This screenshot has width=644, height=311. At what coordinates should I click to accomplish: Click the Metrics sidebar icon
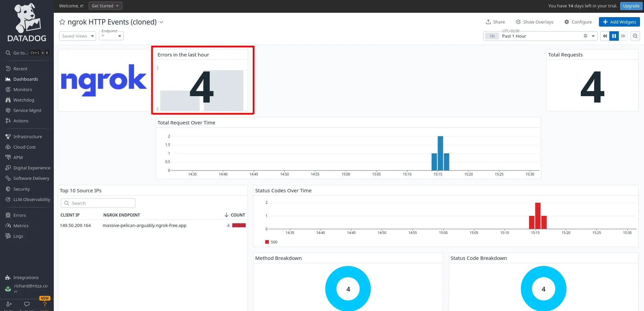click(x=8, y=226)
